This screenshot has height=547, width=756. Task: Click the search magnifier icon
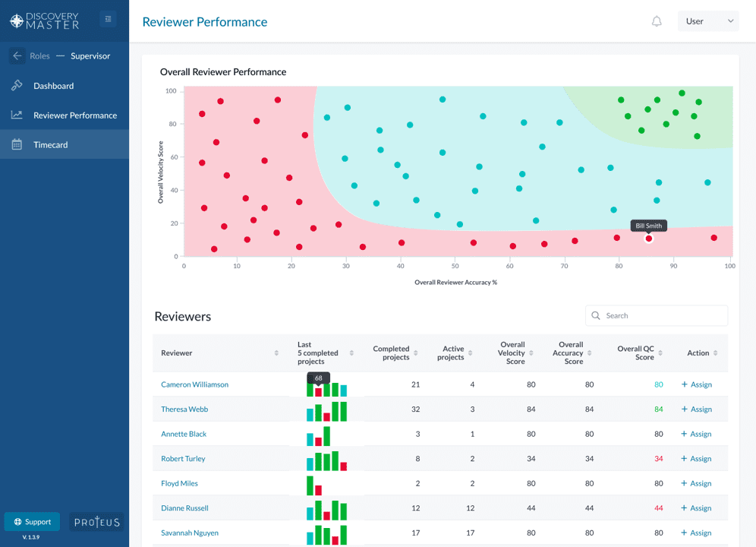click(597, 316)
